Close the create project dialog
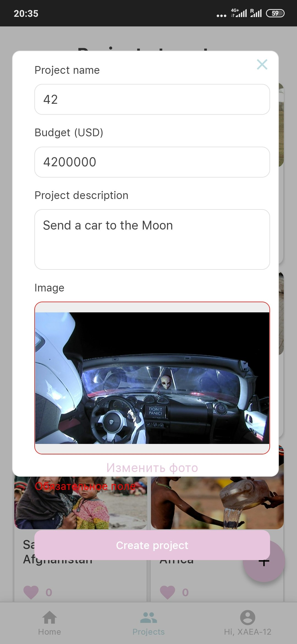 [x=262, y=65]
